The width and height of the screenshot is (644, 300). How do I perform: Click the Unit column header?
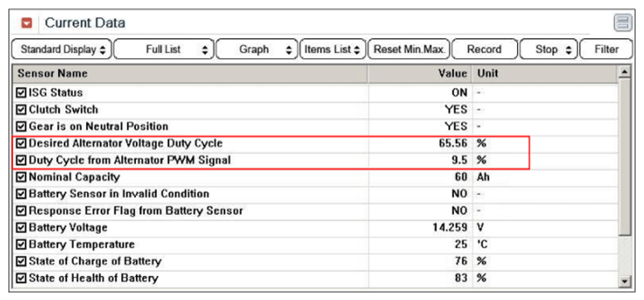[545, 74]
